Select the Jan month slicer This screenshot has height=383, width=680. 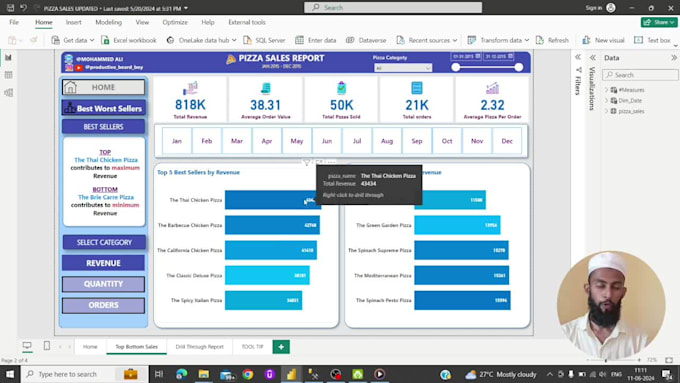[177, 141]
